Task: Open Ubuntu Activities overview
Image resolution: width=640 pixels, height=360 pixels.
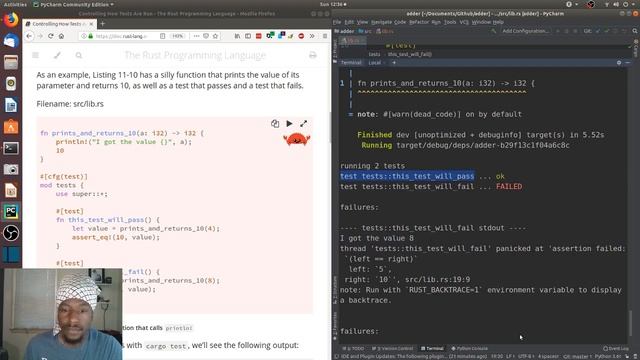Action: [x=15, y=4]
